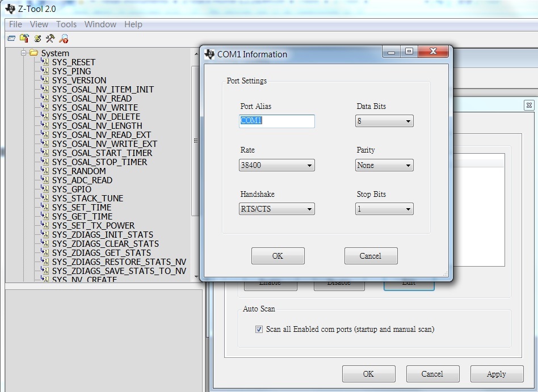The width and height of the screenshot is (538, 392).
Task: Click the Port Alias COM1 text field
Action: click(277, 121)
